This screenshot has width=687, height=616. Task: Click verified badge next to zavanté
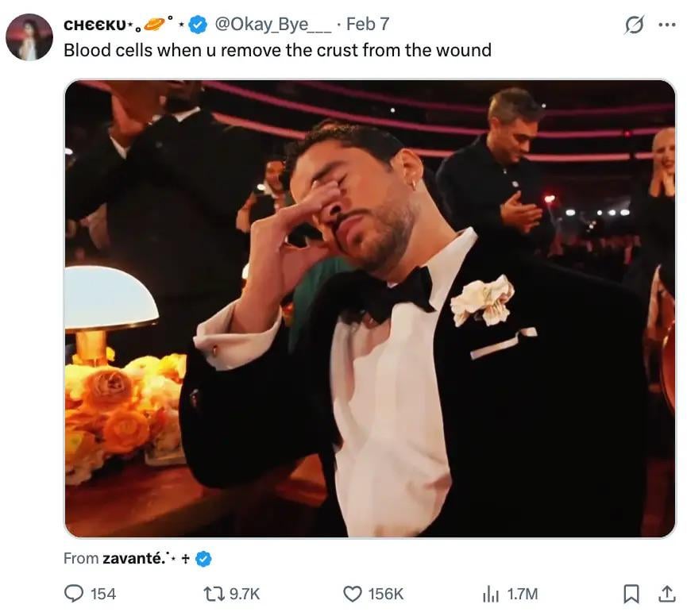(203, 559)
